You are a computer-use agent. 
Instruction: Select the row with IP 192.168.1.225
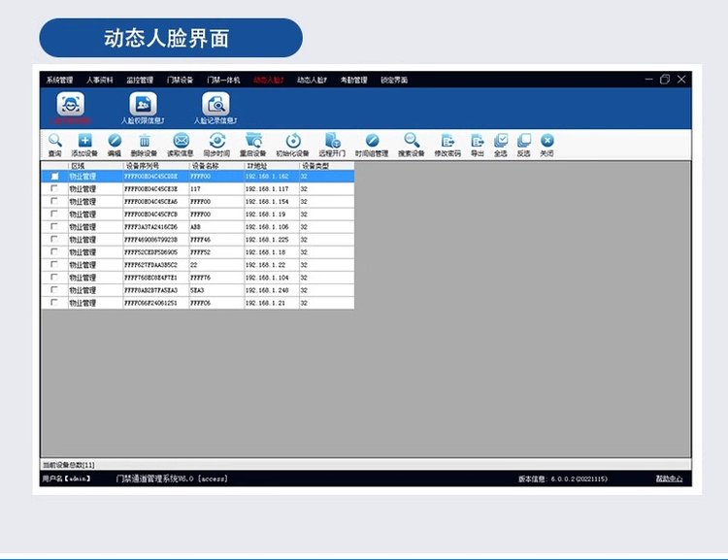[x=267, y=240]
